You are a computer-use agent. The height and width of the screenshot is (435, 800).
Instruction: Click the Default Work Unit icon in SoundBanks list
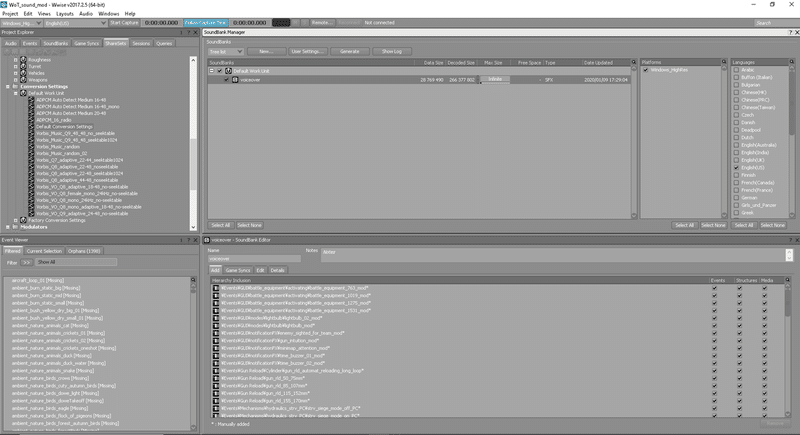(x=228, y=71)
